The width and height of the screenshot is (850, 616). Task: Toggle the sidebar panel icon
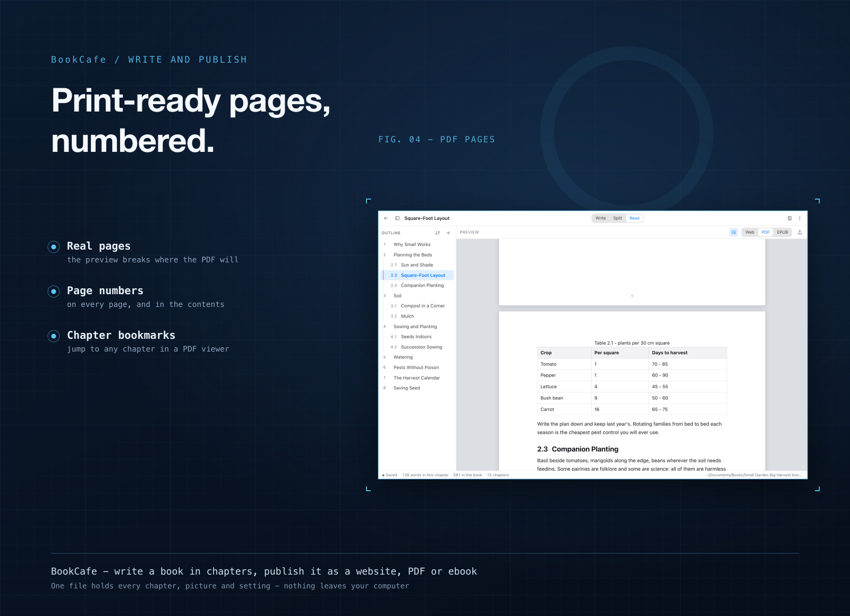(x=397, y=218)
